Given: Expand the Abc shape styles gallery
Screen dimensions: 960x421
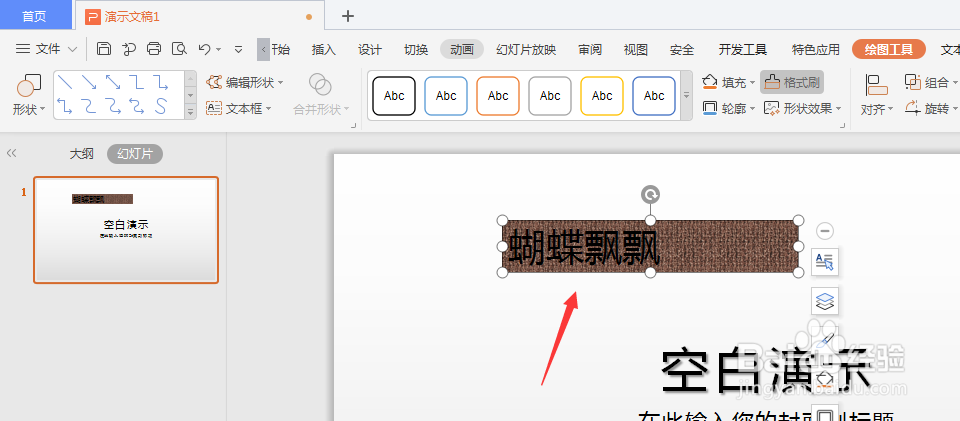Looking at the screenshot, I should click(x=686, y=95).
